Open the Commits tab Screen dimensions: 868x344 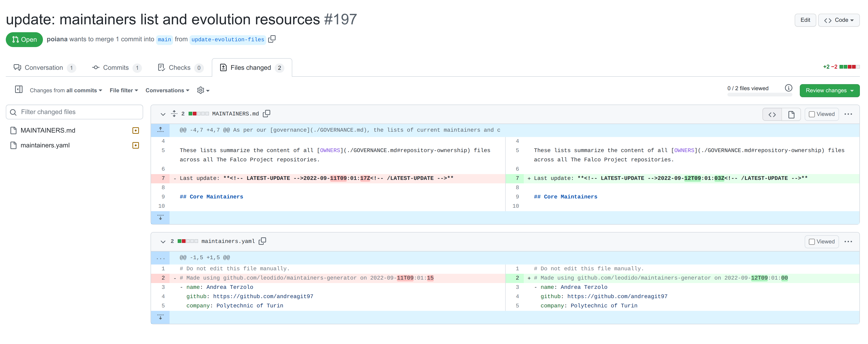click(116, 67)
